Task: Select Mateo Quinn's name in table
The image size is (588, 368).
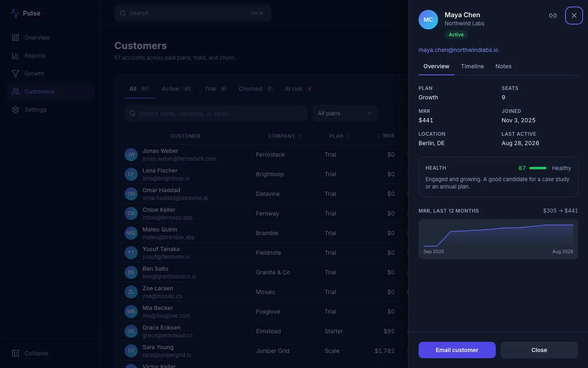Action: point(160,229)
